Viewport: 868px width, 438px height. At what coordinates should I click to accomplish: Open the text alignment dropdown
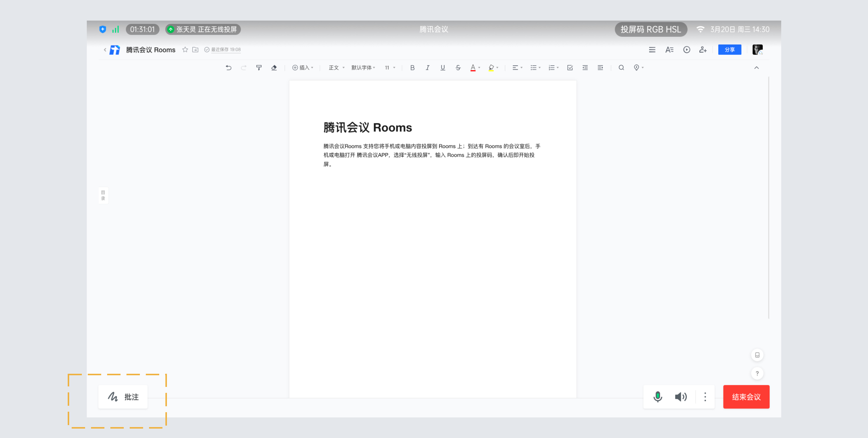517,68
